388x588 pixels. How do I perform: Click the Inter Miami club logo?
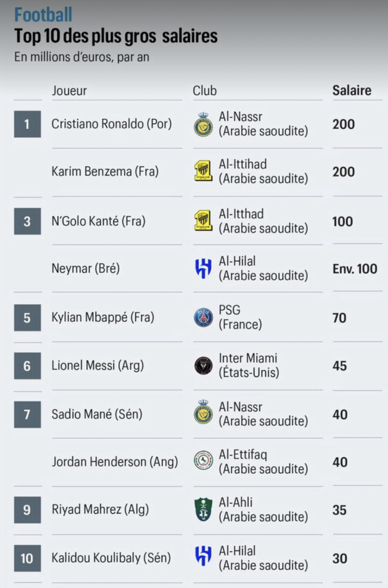[x=203, y=366]
